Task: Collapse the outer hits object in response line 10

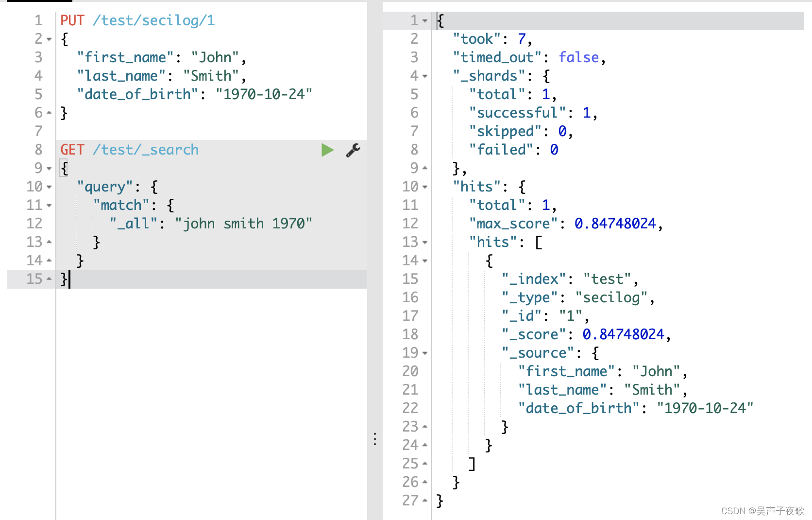Action: [x=425, y=187]
